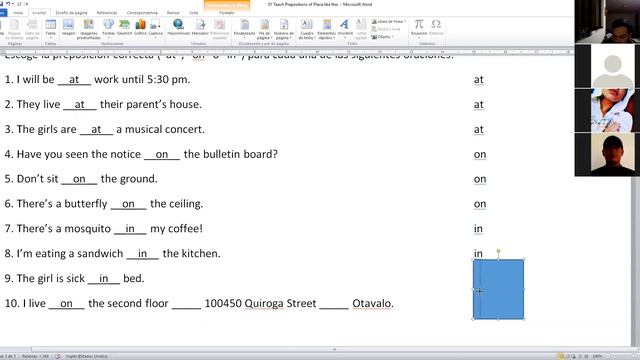640x360 pixels.
Task: Open the blue Archivo file tab
Action: click(x=3, y=13)
